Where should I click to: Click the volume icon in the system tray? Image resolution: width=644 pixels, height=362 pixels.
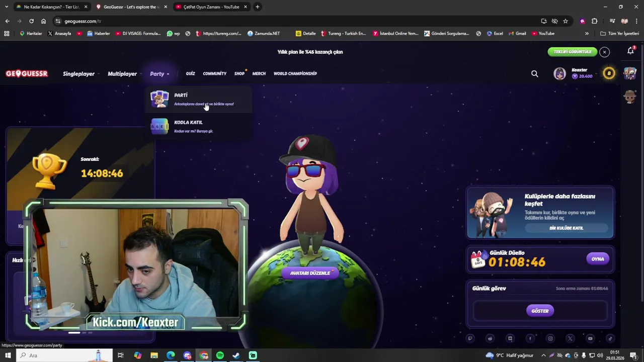(x=600, y=355)
